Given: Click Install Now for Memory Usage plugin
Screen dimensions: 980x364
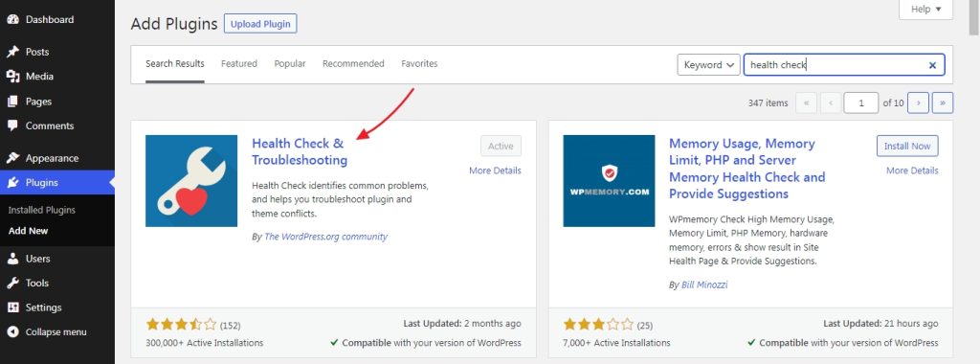Looking at the screenshot, I should [907, 146].
